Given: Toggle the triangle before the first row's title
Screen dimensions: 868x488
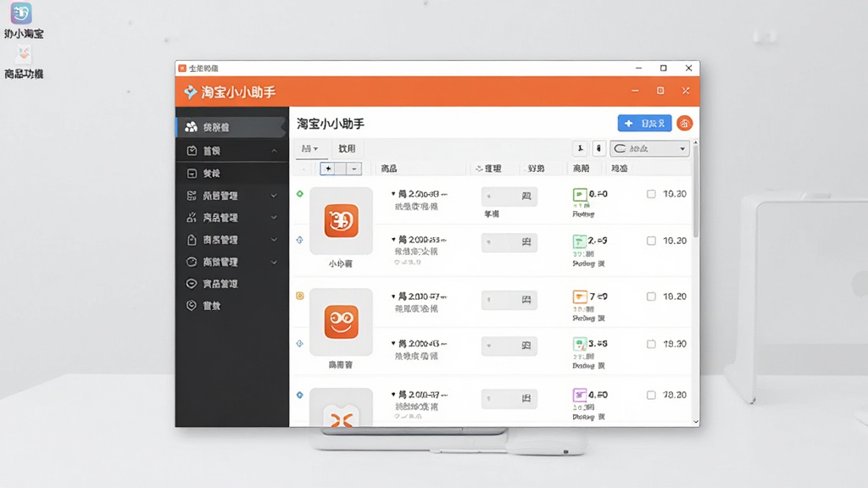Looking at the screenshot, I should point(393,194).
